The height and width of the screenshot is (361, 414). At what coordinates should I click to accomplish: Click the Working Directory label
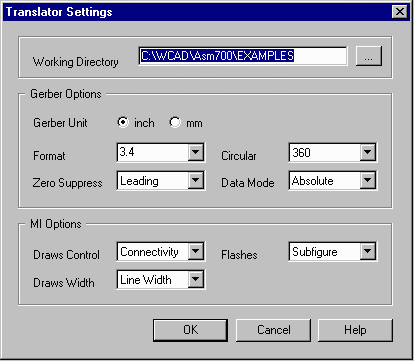click(x=76, y=62)
